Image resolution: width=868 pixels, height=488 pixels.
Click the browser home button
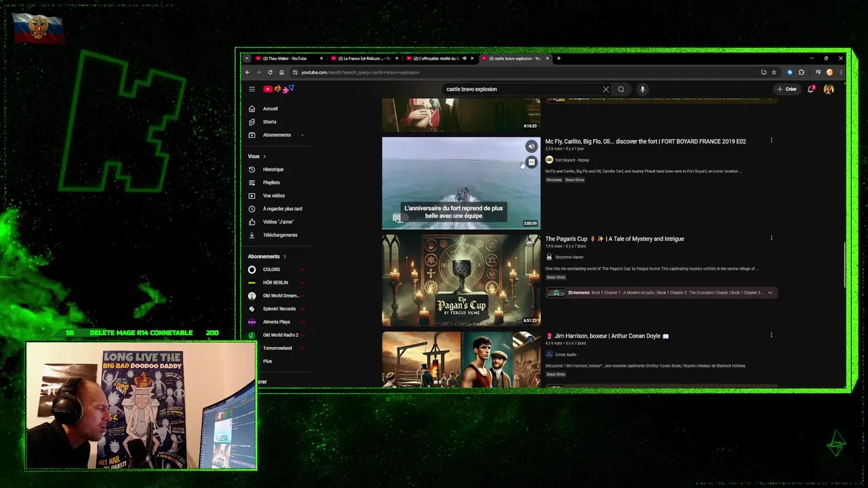281,73
